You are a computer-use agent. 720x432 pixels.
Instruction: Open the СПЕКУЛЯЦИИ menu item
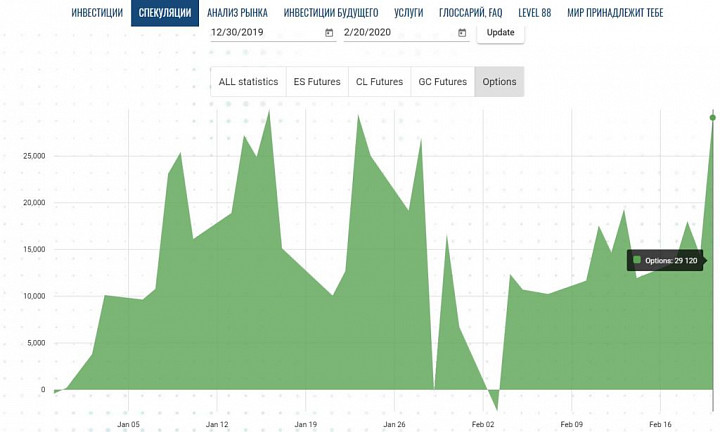click(165, 13)
